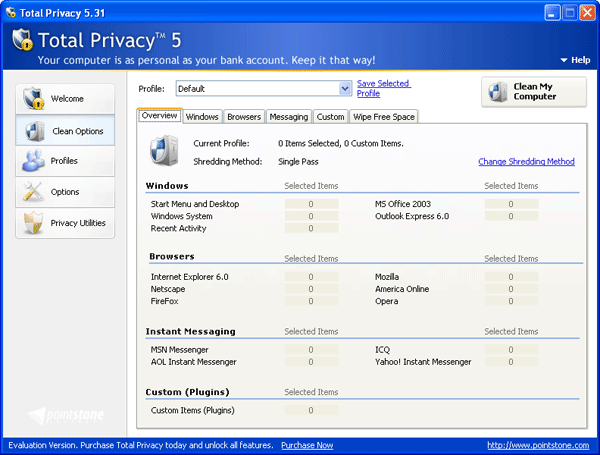Click the Purchase Now link
The height and width of the screenshot is (455, 600).
coord(307,445)
